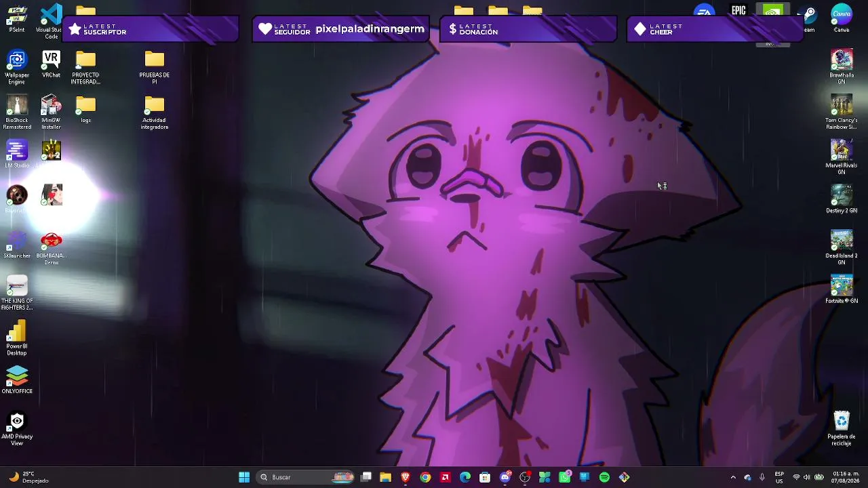
Task: Open Google Chrome from the taskbar
Action: (425, 477)
